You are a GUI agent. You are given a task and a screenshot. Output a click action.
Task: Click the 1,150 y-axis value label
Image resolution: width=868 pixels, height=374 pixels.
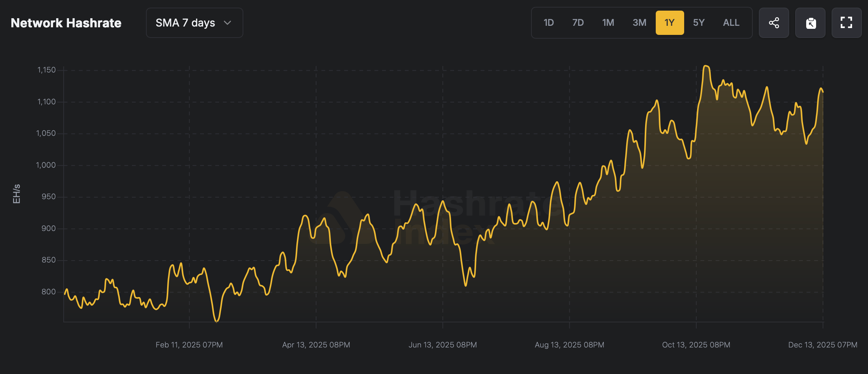(x=46, y=70)
